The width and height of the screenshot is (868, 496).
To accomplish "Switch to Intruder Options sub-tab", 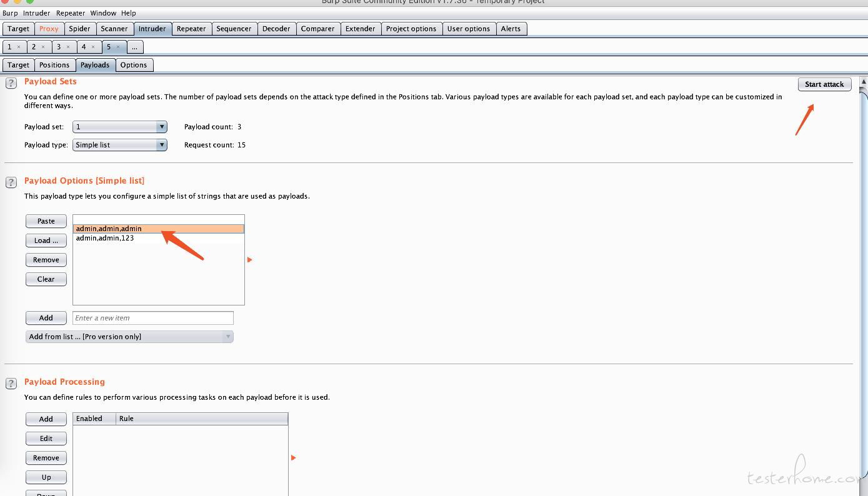I will pyautogui.click(x=134, y=65).
